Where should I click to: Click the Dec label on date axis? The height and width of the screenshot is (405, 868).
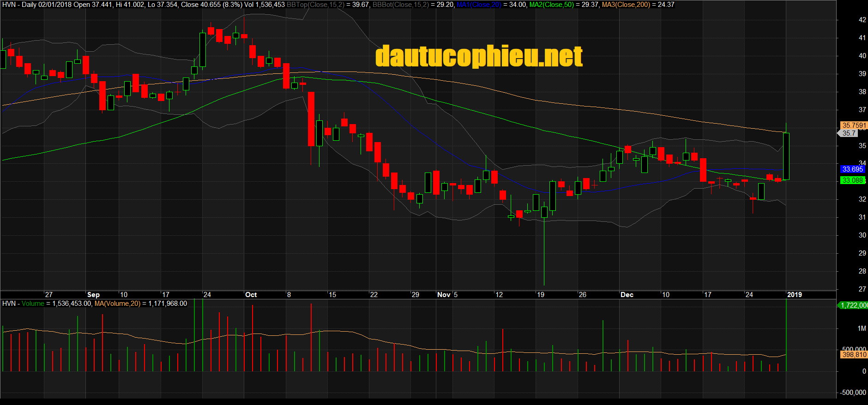point(627,295)
